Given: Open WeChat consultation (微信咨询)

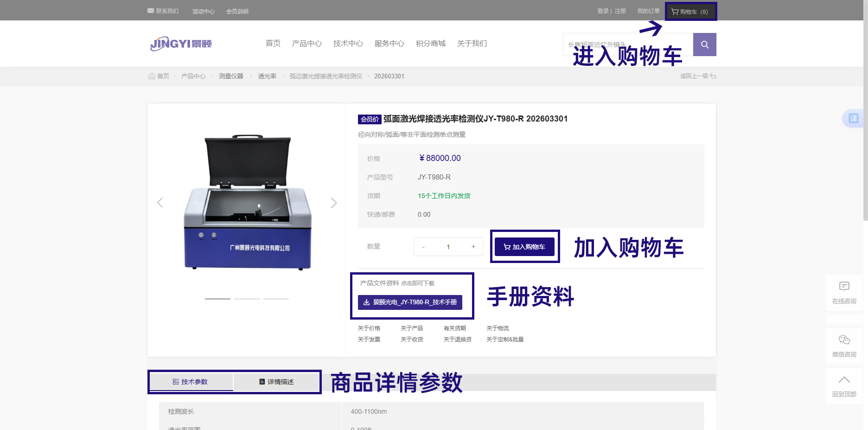Looking at the screenshot, I should pos(844,346).
